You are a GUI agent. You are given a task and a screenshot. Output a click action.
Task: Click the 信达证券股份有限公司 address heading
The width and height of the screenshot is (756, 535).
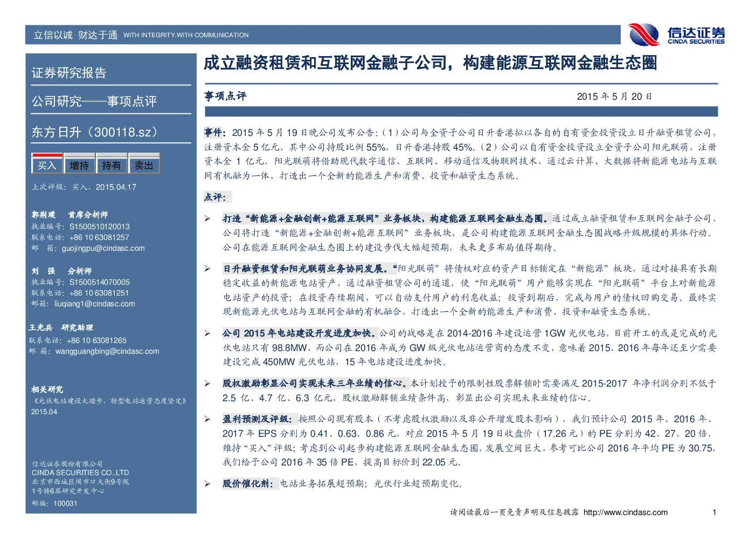coord(67,464)
